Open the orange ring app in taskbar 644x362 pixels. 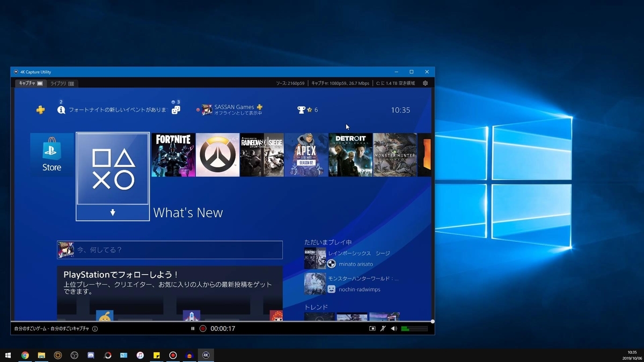click(x=57, y=355)
